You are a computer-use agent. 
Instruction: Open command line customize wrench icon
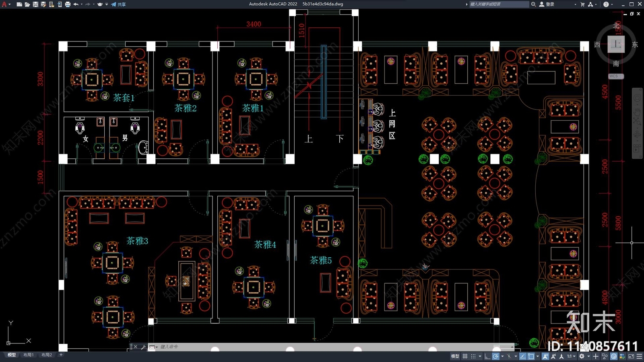(x=143, y=347)
